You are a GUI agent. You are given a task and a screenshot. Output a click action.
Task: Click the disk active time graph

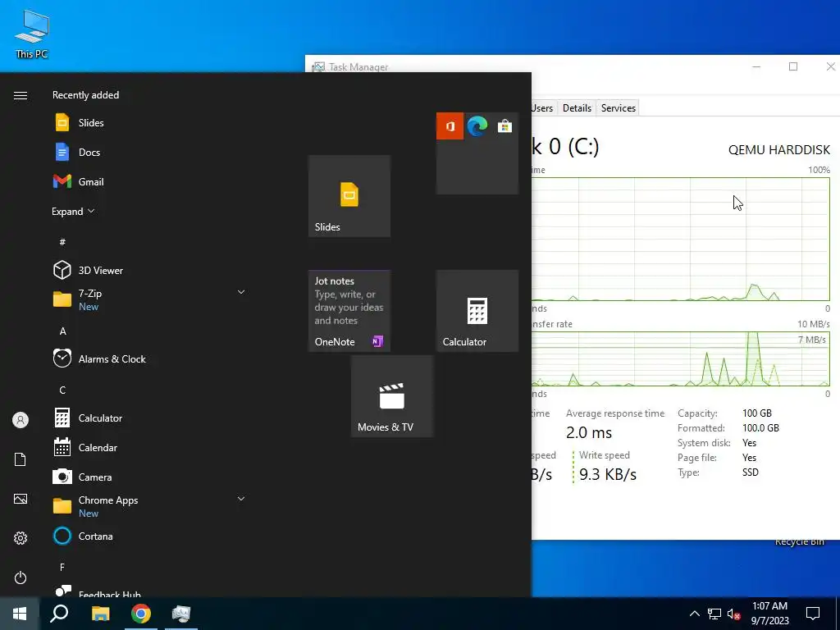pos(680,239)
